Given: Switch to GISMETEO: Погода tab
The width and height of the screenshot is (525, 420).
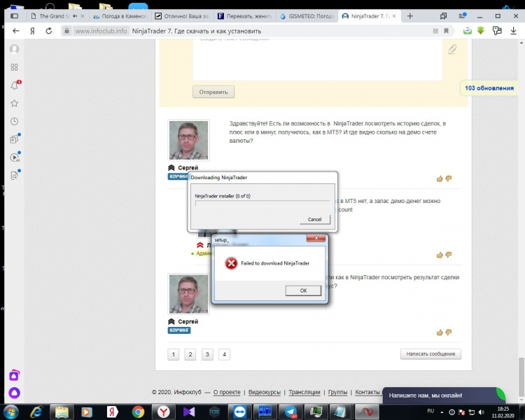Looking at the screenshot, I should pyautogui.click(x=307, y=15).
